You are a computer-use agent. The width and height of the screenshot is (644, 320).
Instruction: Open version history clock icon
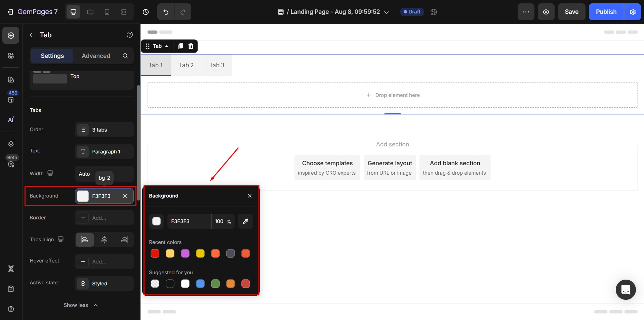(x=146, y=12)
